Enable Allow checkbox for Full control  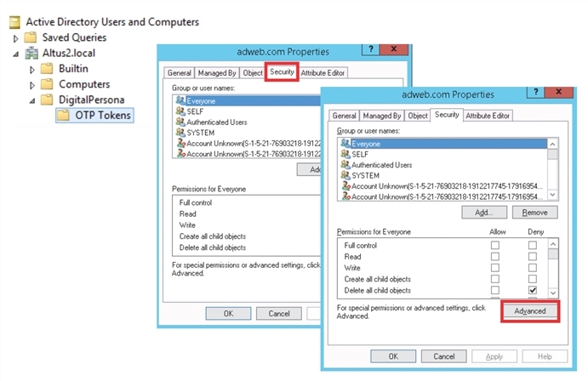click(x=495, y=246)
